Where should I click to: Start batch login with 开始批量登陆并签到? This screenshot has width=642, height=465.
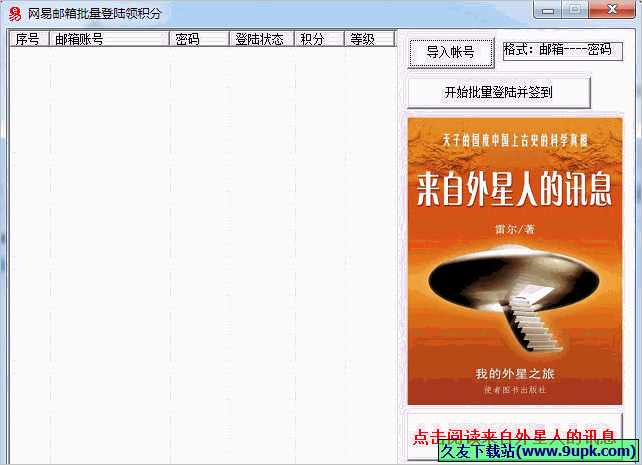(499, 93)
